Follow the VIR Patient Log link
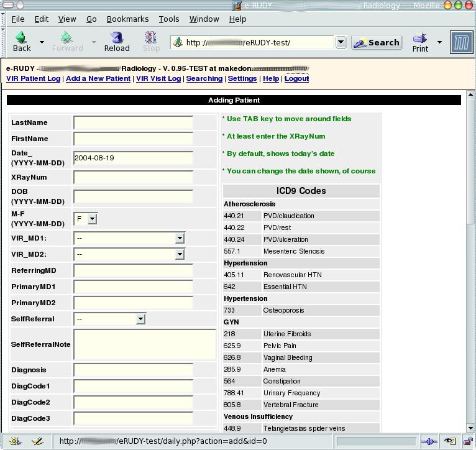The height and width of the screenshot is (450, 476). click(33, 78)
